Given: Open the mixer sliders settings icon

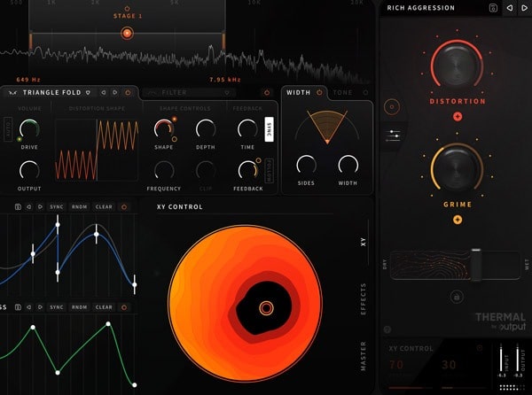Looking at the screenshot, I should (x=394, y=135).
